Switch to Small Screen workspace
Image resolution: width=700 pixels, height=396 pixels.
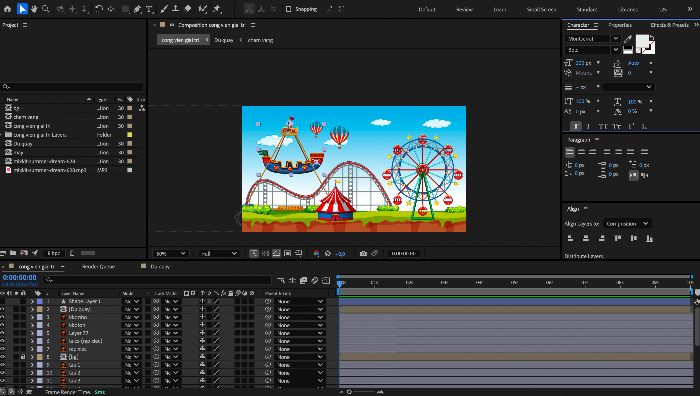(x=541, y=9)
